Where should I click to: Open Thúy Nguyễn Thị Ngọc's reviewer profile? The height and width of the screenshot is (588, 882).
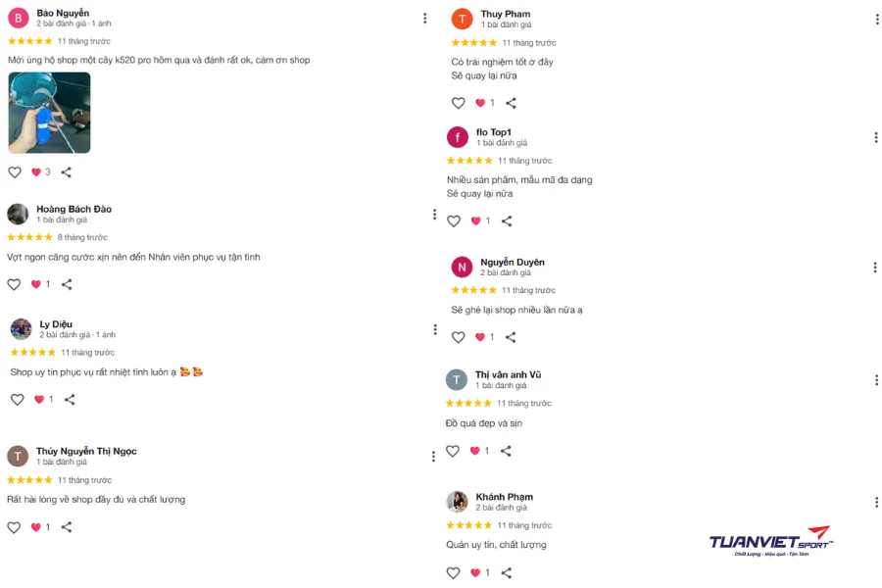[x=86, y=451]
